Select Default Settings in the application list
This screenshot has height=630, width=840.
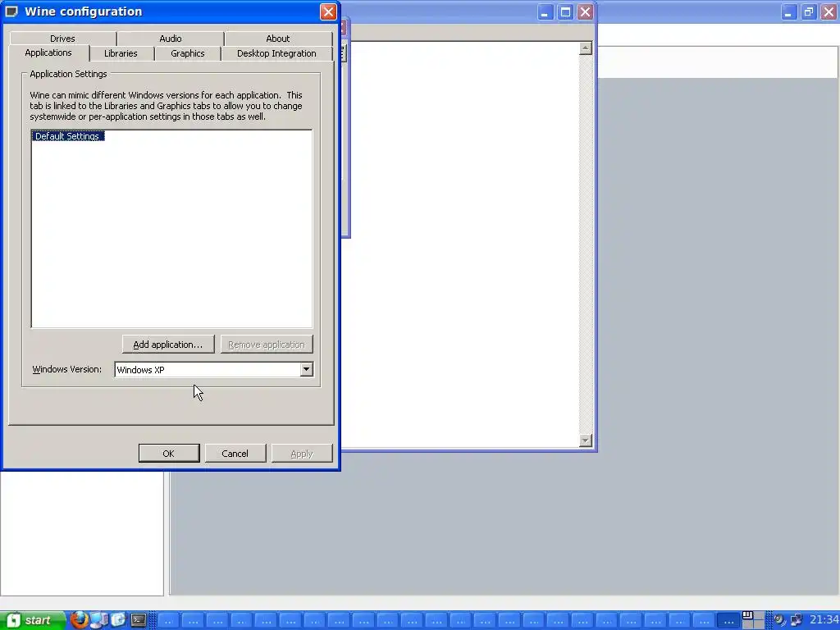coord(67,136)
